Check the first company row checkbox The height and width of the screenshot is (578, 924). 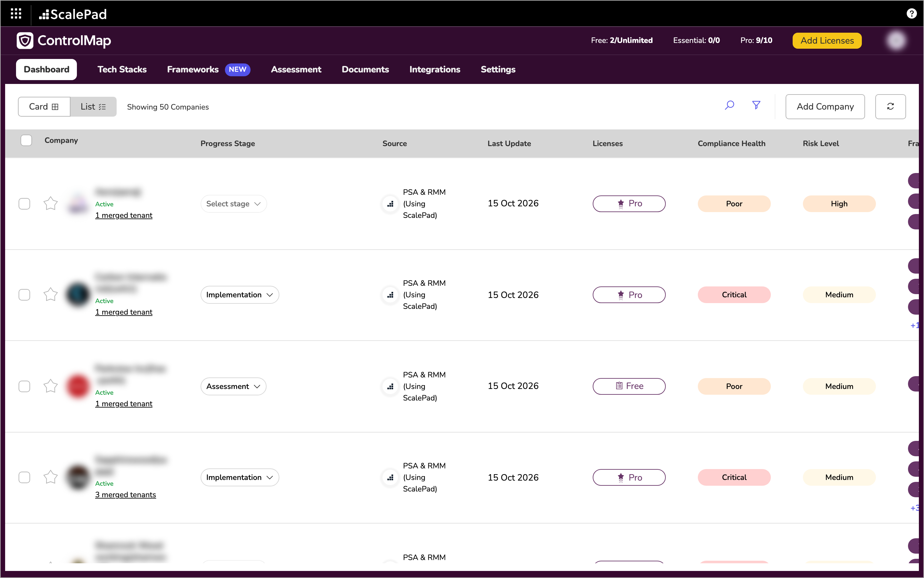pyautogui.click(x=24, y=204)
